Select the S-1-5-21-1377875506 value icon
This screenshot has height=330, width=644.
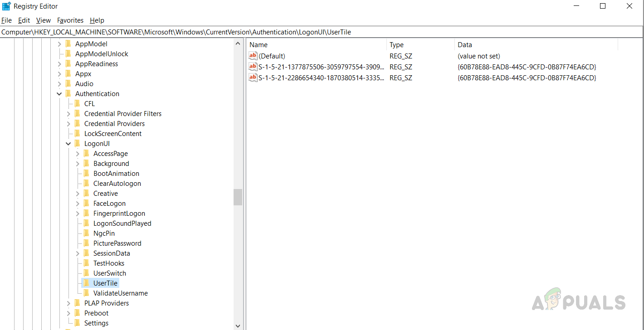click(253, 67)
